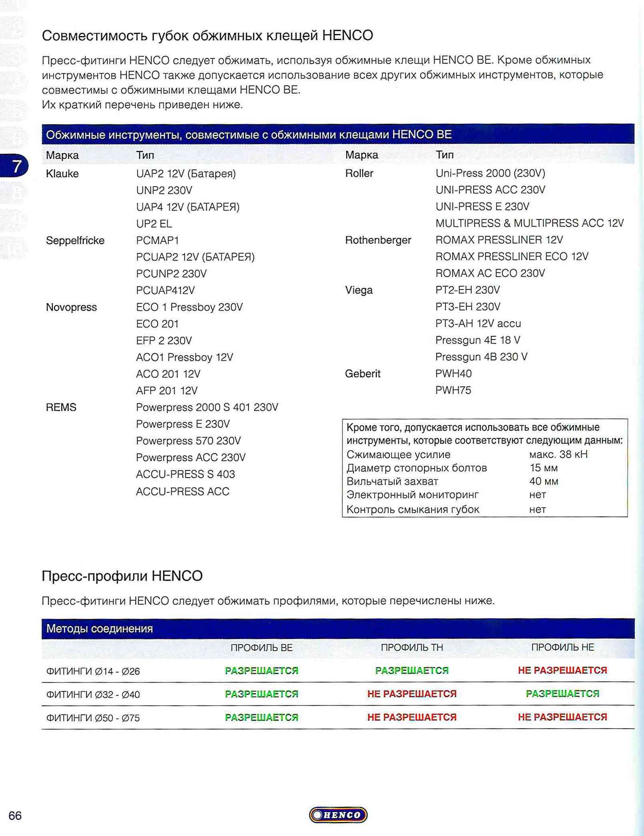Click the 'ФИТИНГИ Ø32 - Ø40' row label
644x836 pixels.
pos(93,694)
